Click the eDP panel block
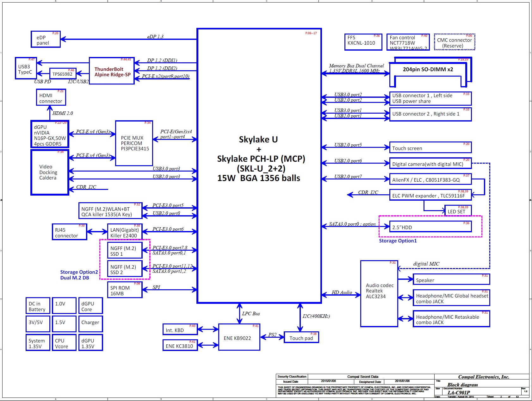Viewport: 532px width, 401px height. (46, 40)
